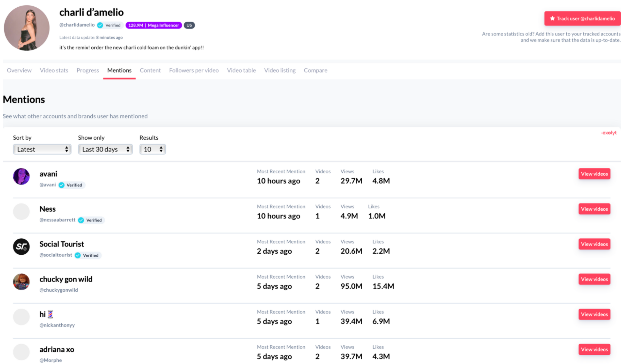Click the US country badge

190,25
